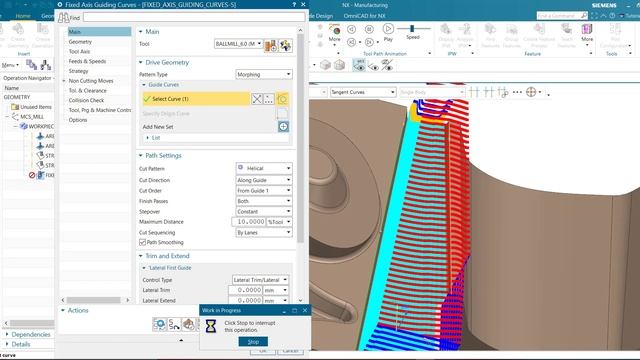Open the Cut Order From Guide 1 dropdown

(x=264, y=191)
